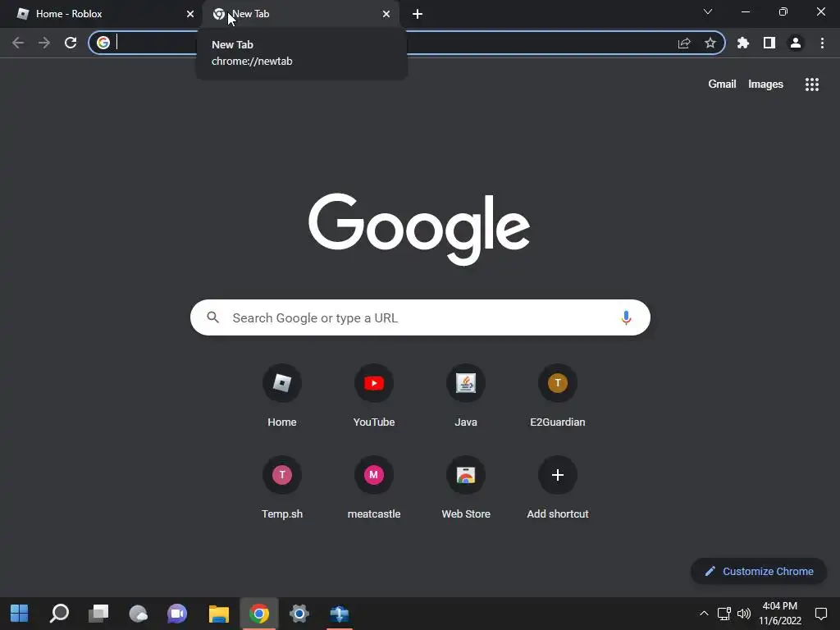This screenshot has height=630, width=840.
Task: Open Task View on the taskbar
Action: pos(98,614)
